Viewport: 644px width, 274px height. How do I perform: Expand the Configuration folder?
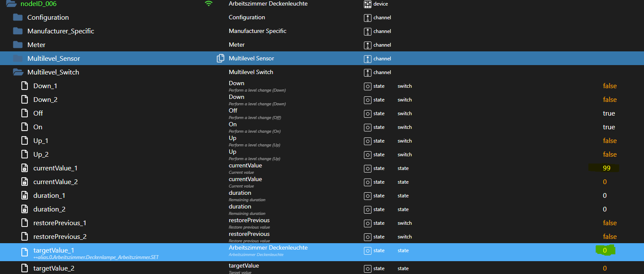[x=18, y=18]
